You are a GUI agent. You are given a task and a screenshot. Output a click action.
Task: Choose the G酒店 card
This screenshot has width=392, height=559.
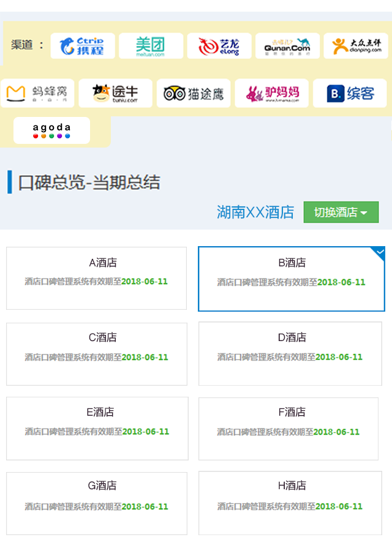[97, 503]
